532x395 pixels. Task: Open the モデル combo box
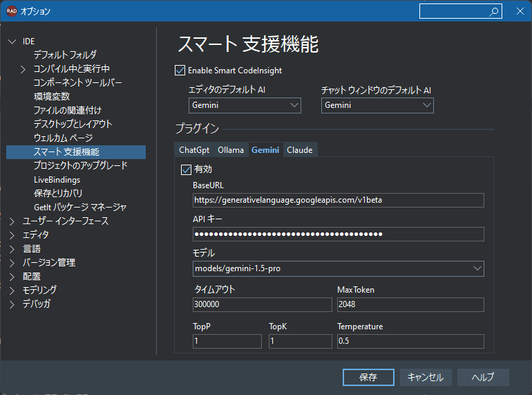(x=339, y=268)
